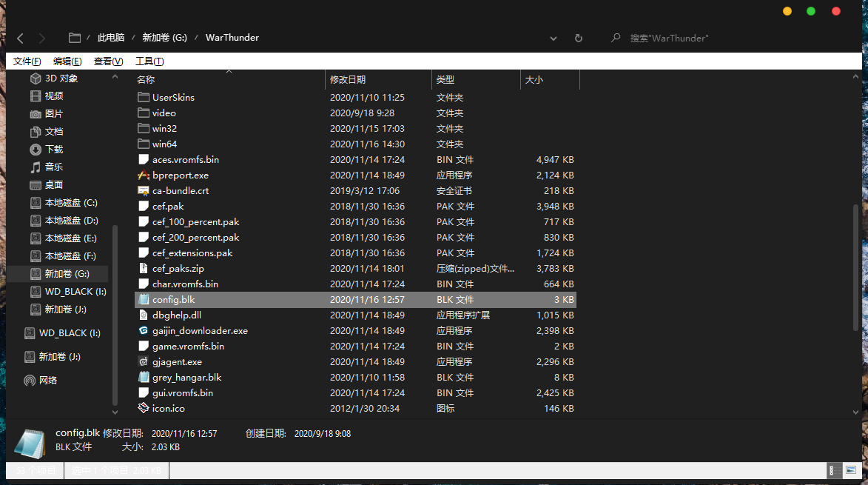Click the config.blk notepad icon in list
This screenshot has width=868, height=485.
point(144,300)
